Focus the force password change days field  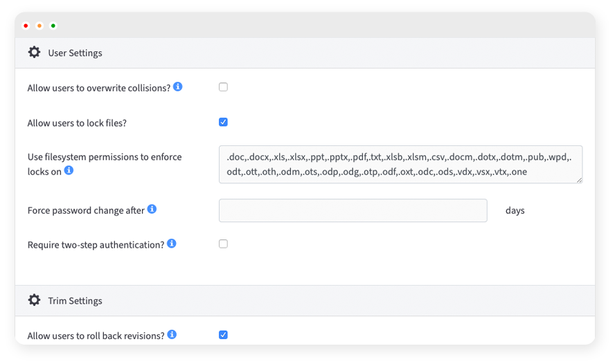click(x=353, y=210)
